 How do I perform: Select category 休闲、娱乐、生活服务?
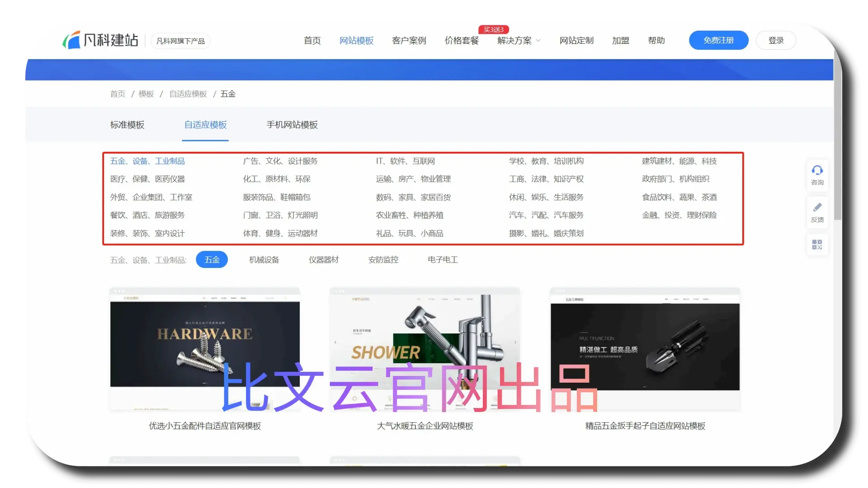[546, 197]
